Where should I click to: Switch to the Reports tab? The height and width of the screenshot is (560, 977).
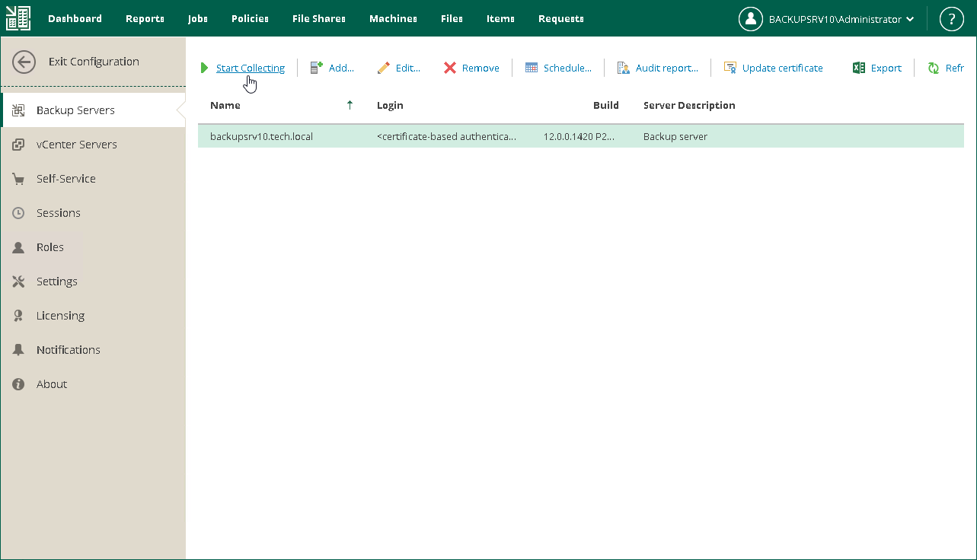(x=145, y=18)
